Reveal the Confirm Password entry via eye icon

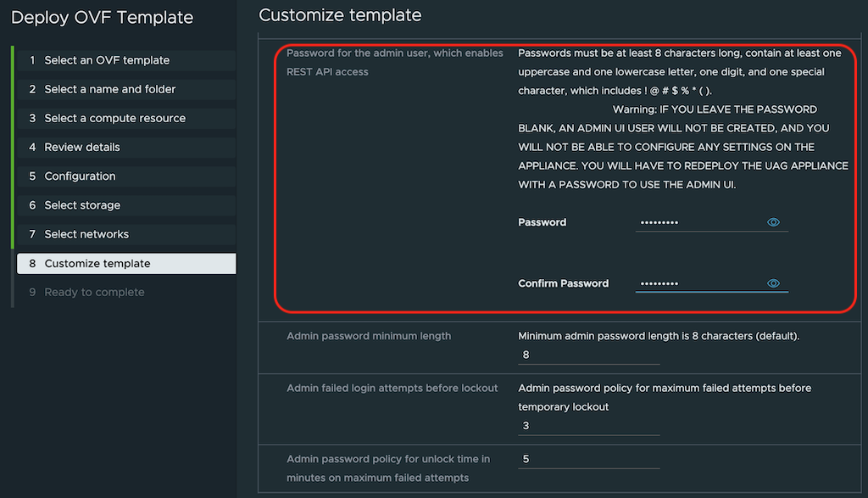click(773, 283)
